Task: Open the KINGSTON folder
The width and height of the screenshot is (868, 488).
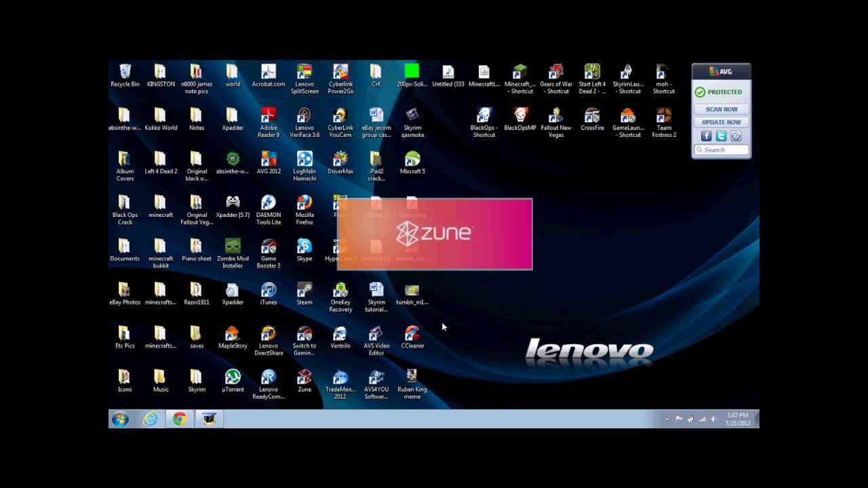Action: [x=161, y=76]
